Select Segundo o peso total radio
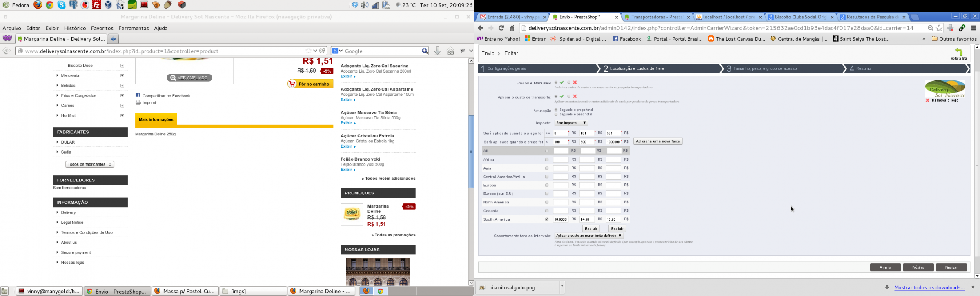Image resolution: width=980 pixels, height=296 pixels. [556, 115]
